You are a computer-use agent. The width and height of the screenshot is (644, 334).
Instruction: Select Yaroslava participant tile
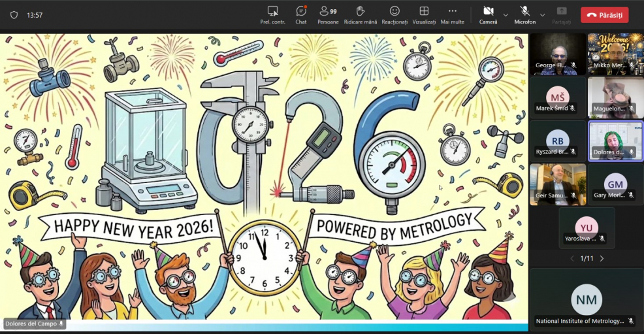pos(587,228)
